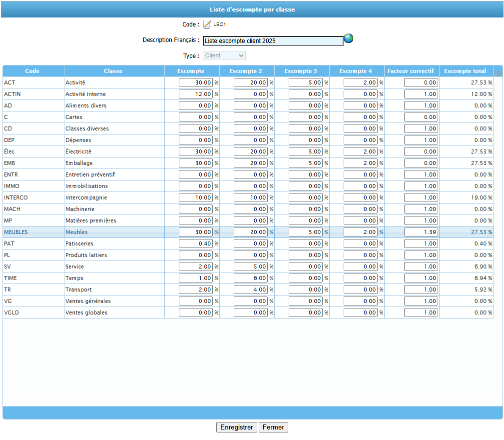Open the globe translation icon
Image resolution: width=504 pixels, height=440 pixels.
point(349,38)
